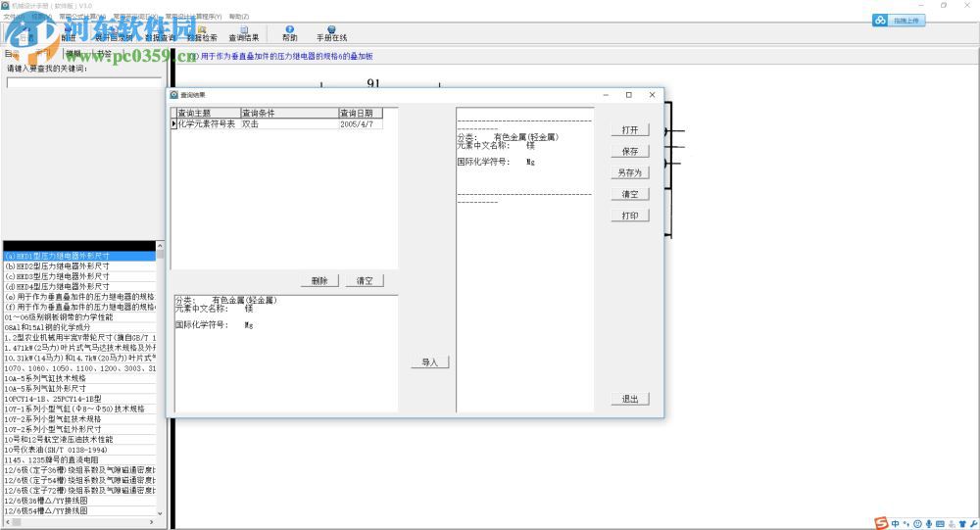The height and width of the screenshot is (530, 980).
Task: Click the list scrollbar down arrow
Action: [x=160, y=512]
